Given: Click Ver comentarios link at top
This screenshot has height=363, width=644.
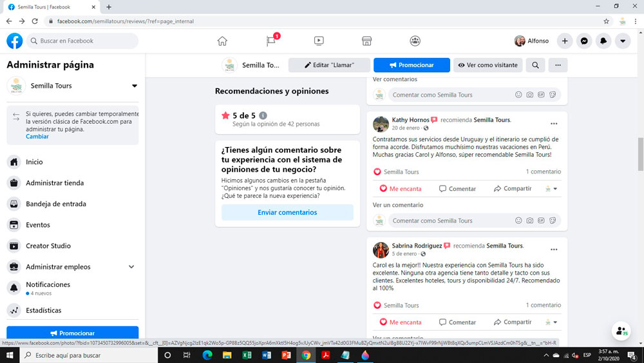Looking at the screenshot, I should tap(395, 79).
